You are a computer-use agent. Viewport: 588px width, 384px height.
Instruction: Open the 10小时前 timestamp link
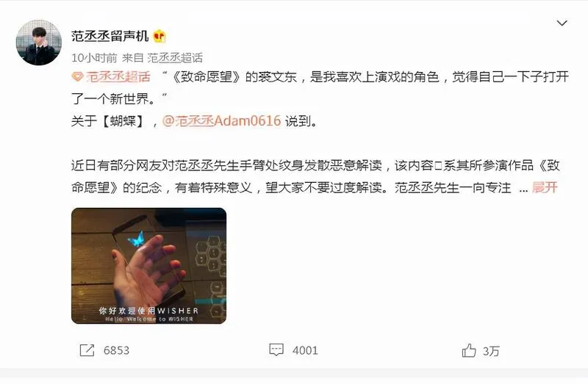(x=94, y=58)
